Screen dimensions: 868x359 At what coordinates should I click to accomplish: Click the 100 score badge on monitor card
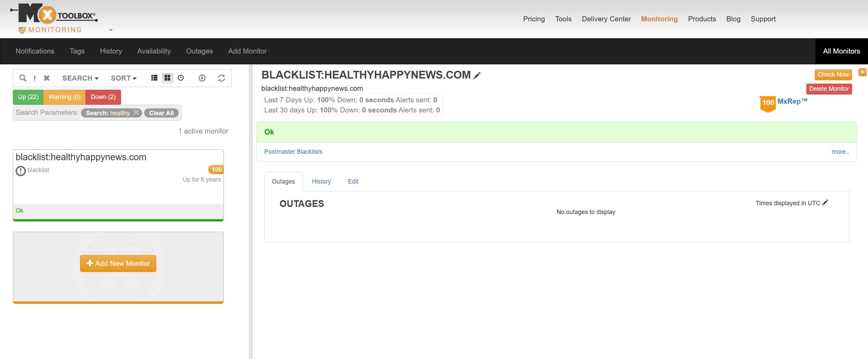pyautogui.click(x=216, y=169)
